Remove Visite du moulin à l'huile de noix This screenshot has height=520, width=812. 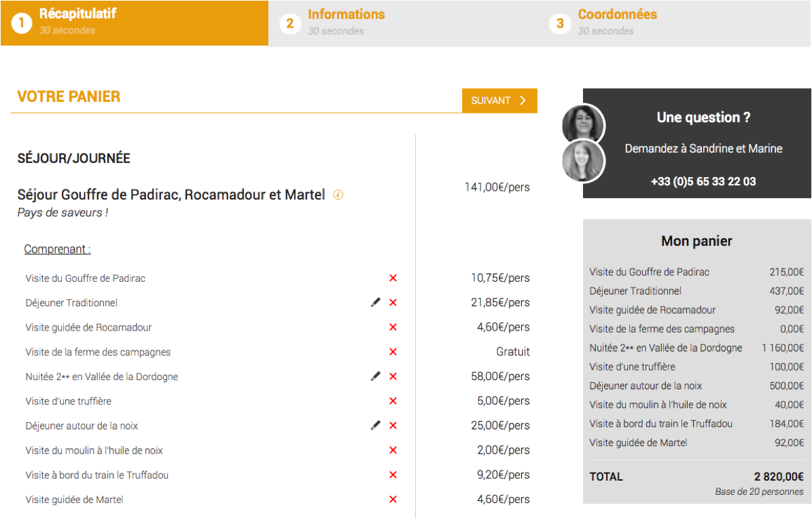point(393,450)
